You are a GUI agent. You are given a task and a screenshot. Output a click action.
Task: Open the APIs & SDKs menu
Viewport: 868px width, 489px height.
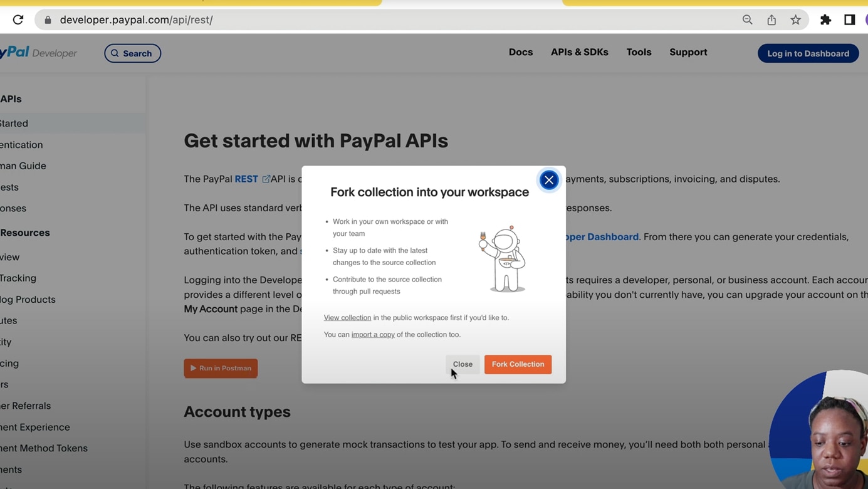click(580, 52)
